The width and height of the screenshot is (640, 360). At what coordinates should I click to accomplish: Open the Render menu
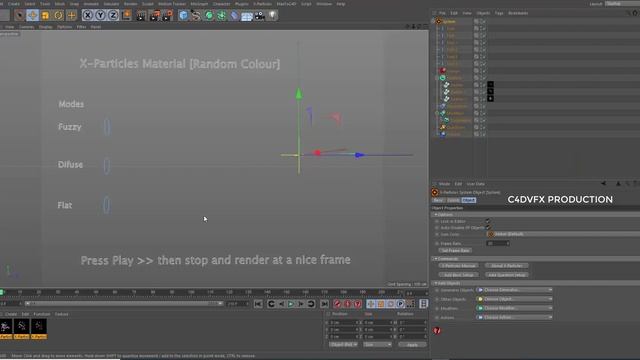click(130, 4)
